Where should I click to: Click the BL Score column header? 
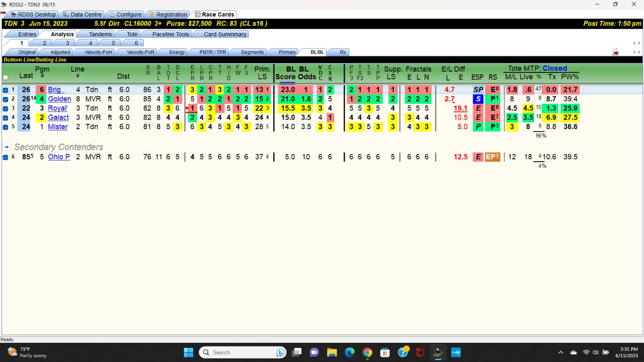285,73
